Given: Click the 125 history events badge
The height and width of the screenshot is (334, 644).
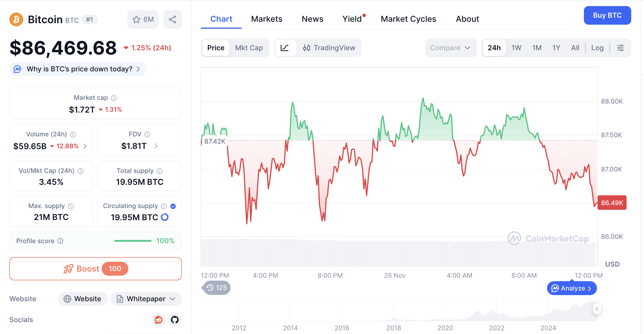Looking at the screenshot, I should [217, 288].
